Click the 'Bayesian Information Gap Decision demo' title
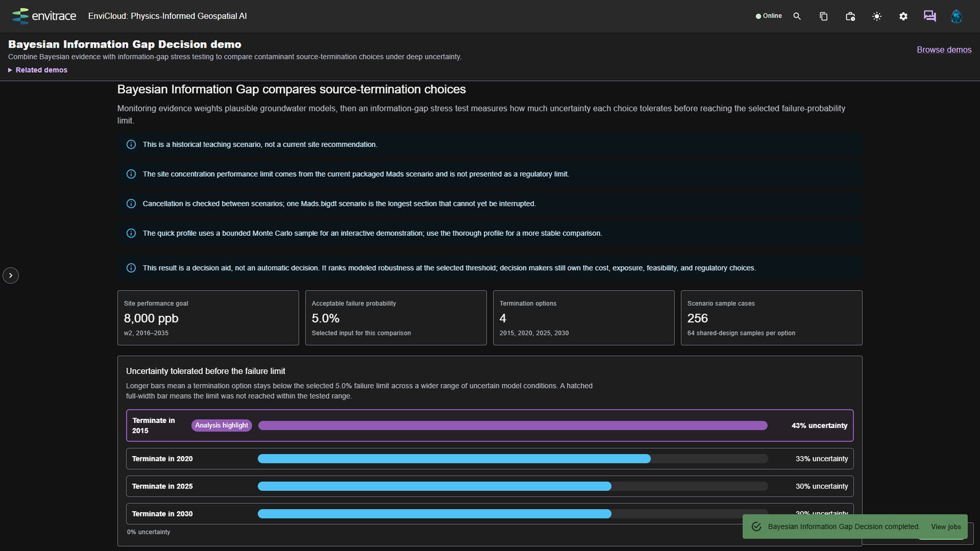 125,44
